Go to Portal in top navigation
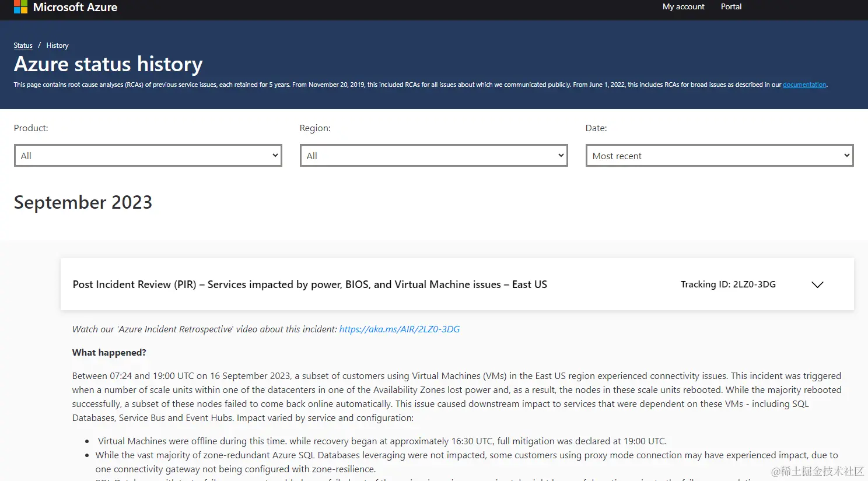 pos(731,6)
